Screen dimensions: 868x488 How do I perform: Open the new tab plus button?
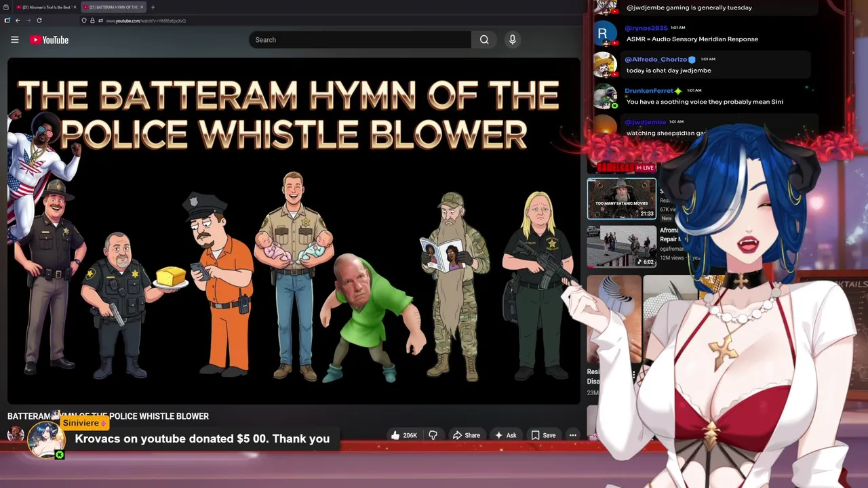(153, 7)
